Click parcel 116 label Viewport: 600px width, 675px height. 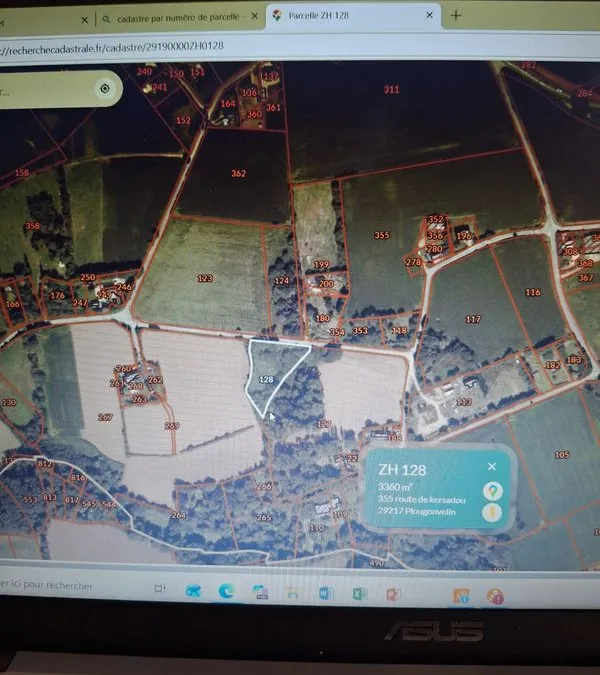pos(532,292)
